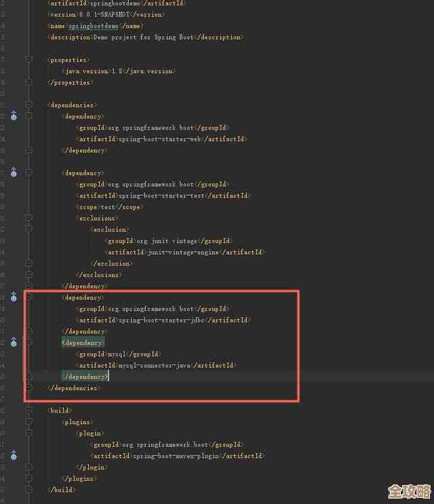Viewport: 434px width, 504px height.
Task: Click the groupId org.junit.vintage line
Action: point(168,240)
